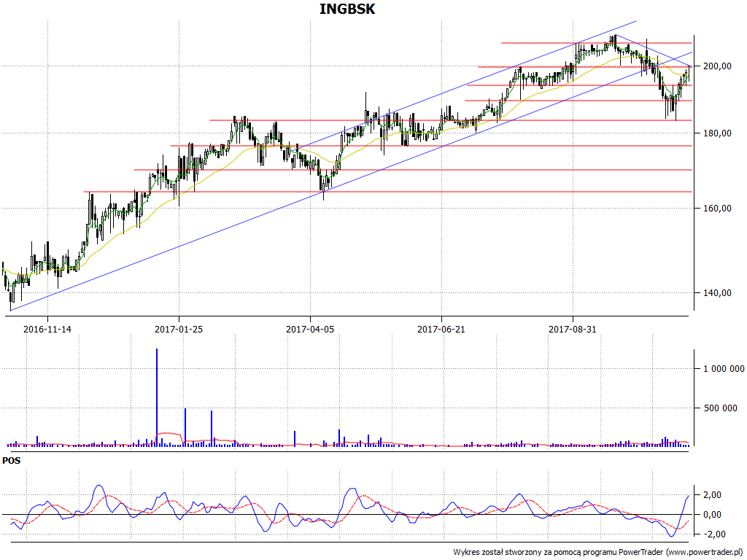Select the 180,00 price axis label

(718, 133)
